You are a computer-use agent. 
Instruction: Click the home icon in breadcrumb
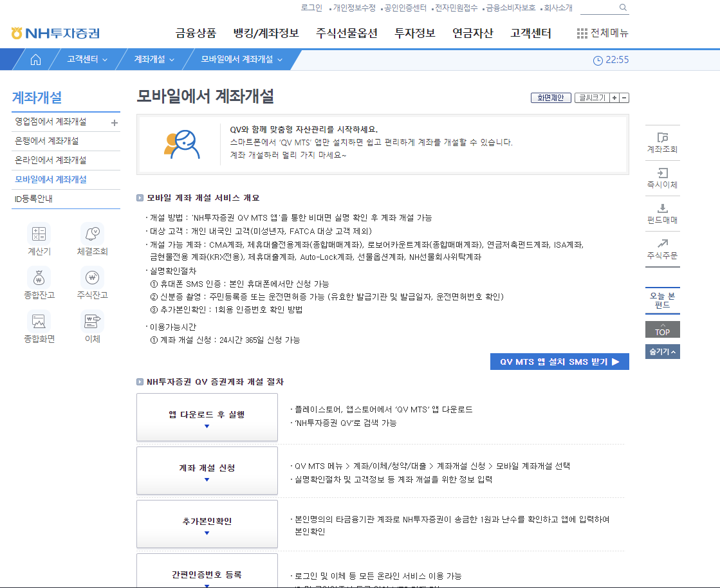[x=35, y=60]
